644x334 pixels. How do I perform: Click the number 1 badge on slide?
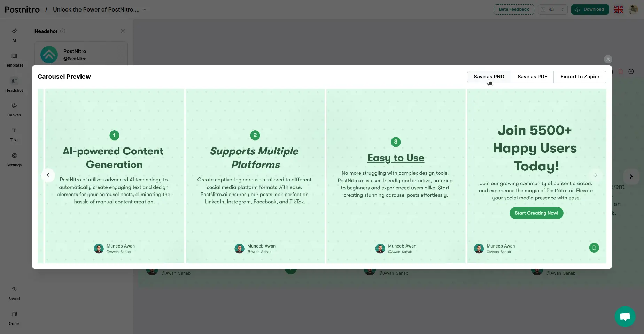coord(114,135)
